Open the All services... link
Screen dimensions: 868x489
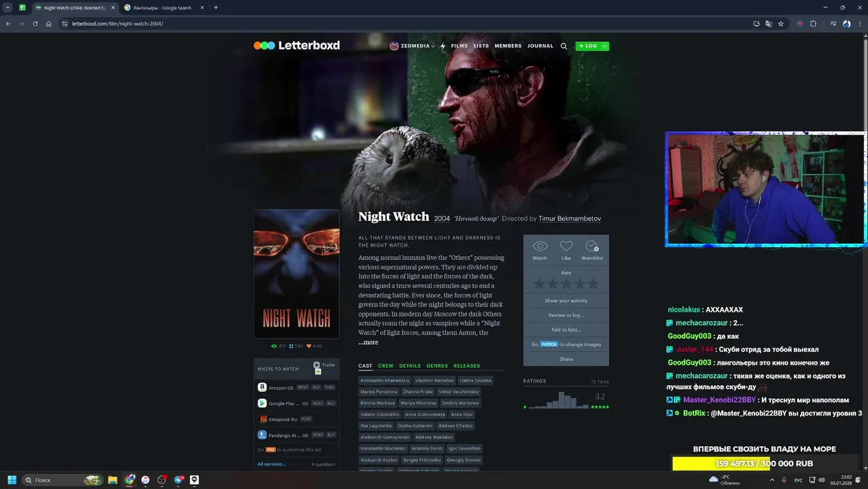(x=271, y=464)
